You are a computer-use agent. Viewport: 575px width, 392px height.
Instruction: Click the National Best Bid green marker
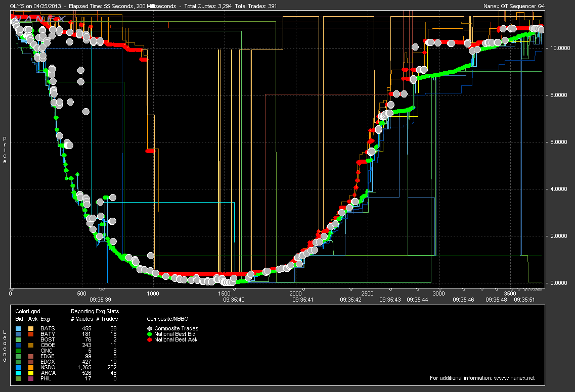point(150,334)
